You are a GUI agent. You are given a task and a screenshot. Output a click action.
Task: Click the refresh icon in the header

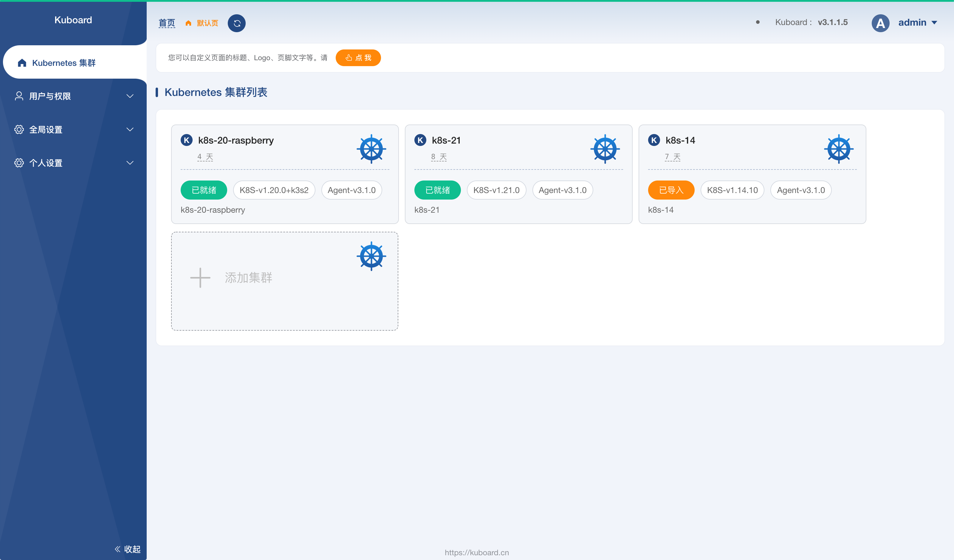pyautogui.click(x=237, y=23)
